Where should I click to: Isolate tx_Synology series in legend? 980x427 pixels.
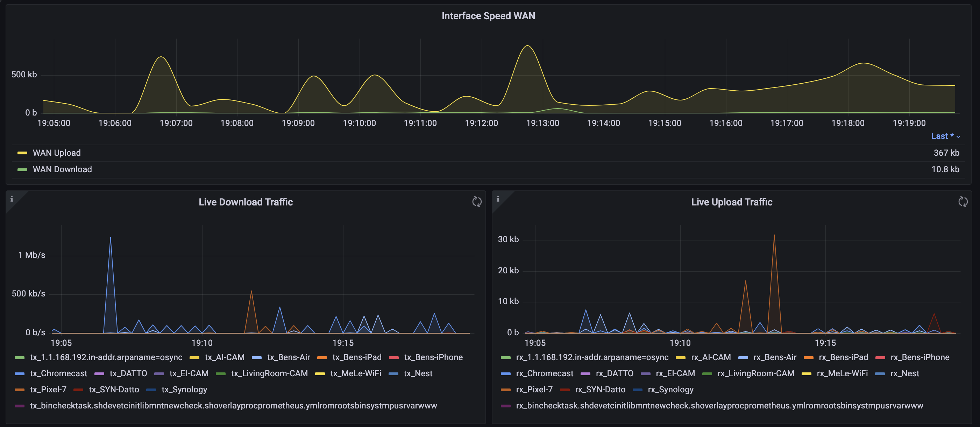[184, 389]
